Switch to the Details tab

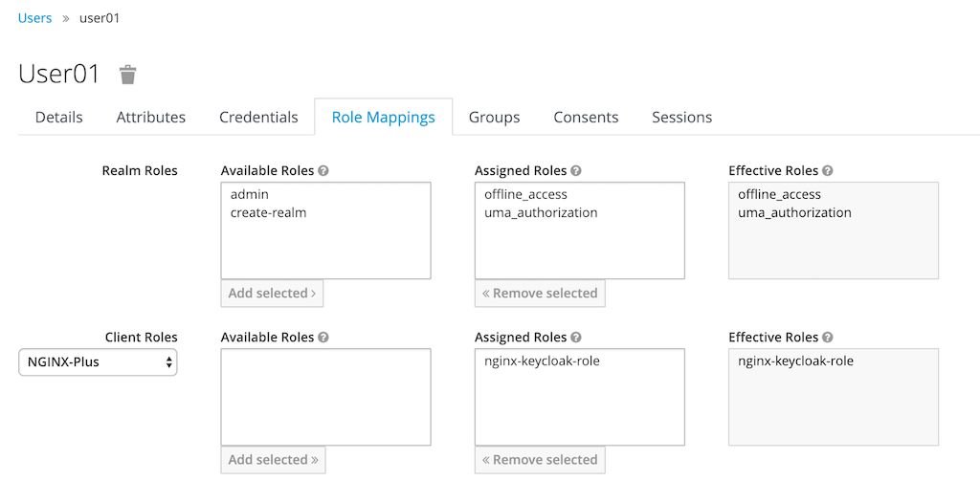(59, 118)
